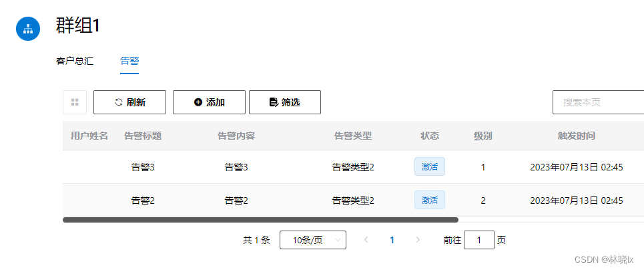This screenshot has width=644, height=270.
Task: Open the 筛选 filter button
Action: [x=285, y=102]
